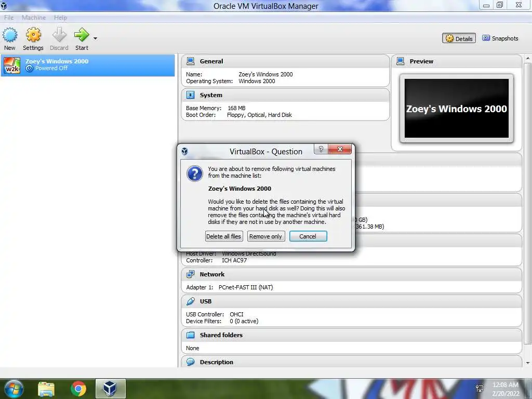
Task: Click the General section monitor icon
Action: pyautogui.click(x=190, y=61)
